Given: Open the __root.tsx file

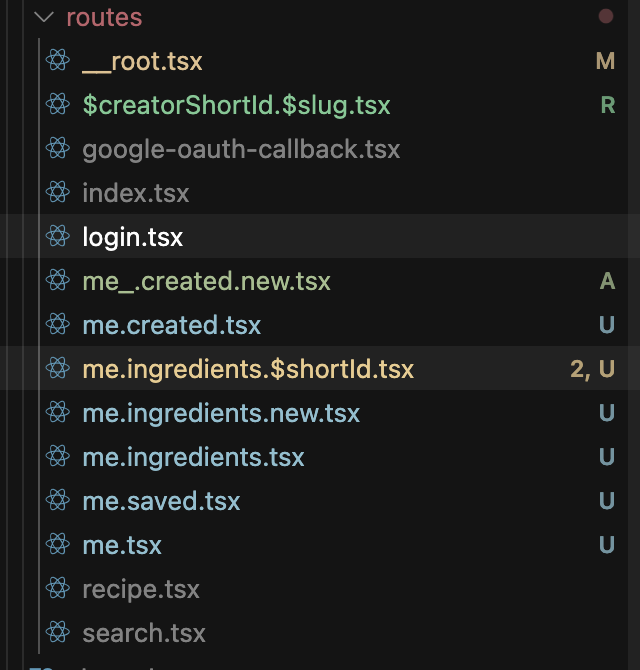Looking at the screenshot, I should pos(142,61).
